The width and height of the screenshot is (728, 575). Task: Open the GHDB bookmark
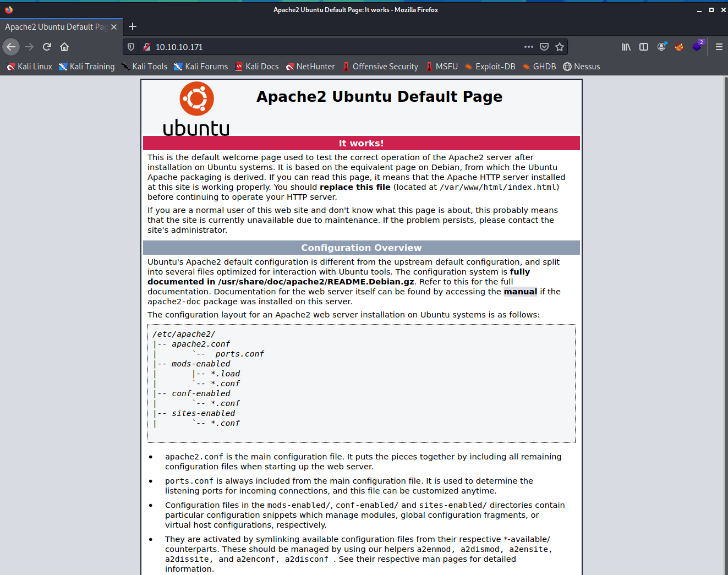click(x=539, y=67)
